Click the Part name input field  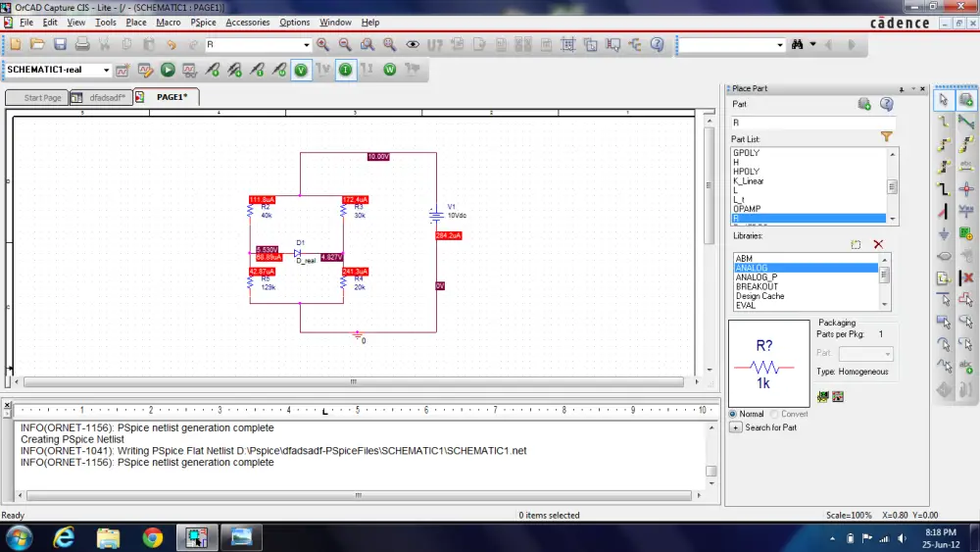[813, 123]
